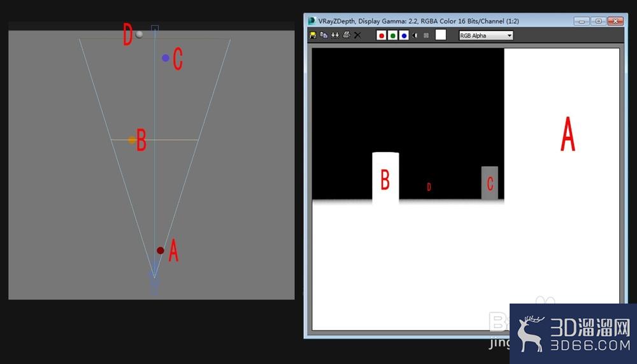Screen dimensions: 637x364
Task: Click the camera target square at top of viewport
Action: tap(155, 28)
